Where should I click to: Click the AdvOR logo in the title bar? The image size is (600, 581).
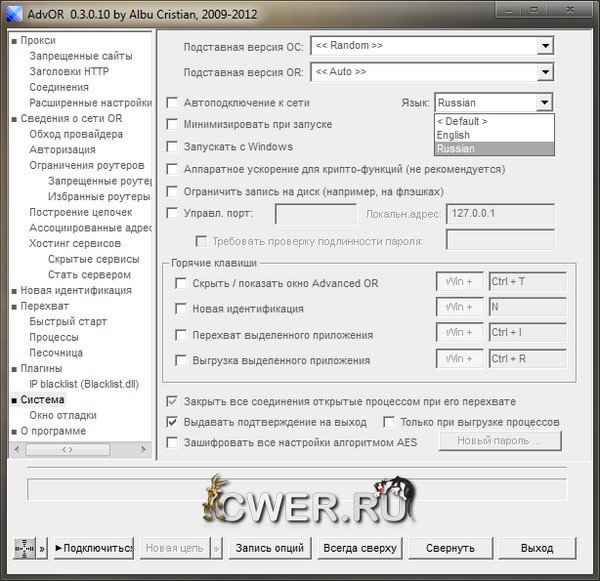click(15, 14)
